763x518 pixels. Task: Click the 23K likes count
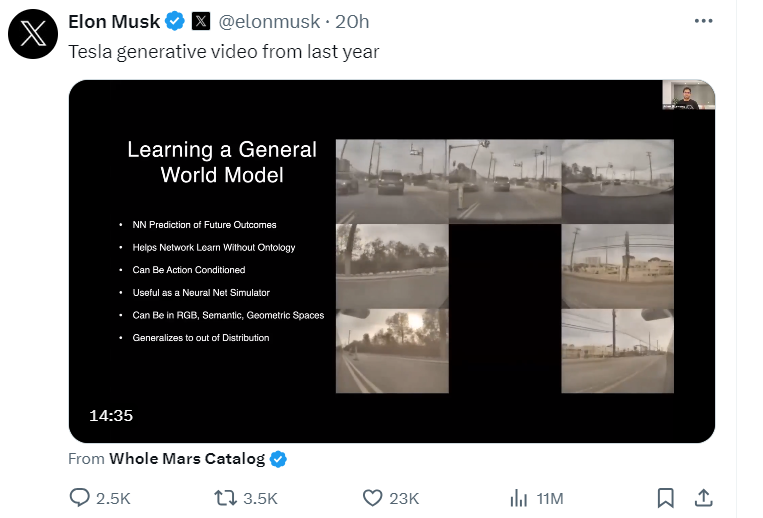click(x=403, y=498)
